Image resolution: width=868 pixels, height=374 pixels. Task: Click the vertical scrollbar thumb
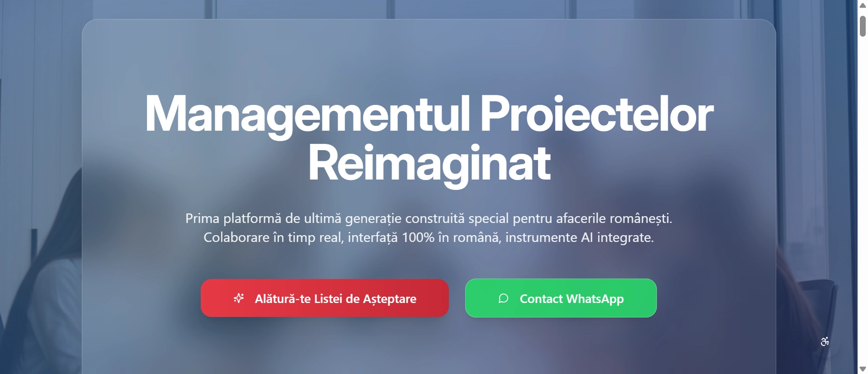coord(863,26)
